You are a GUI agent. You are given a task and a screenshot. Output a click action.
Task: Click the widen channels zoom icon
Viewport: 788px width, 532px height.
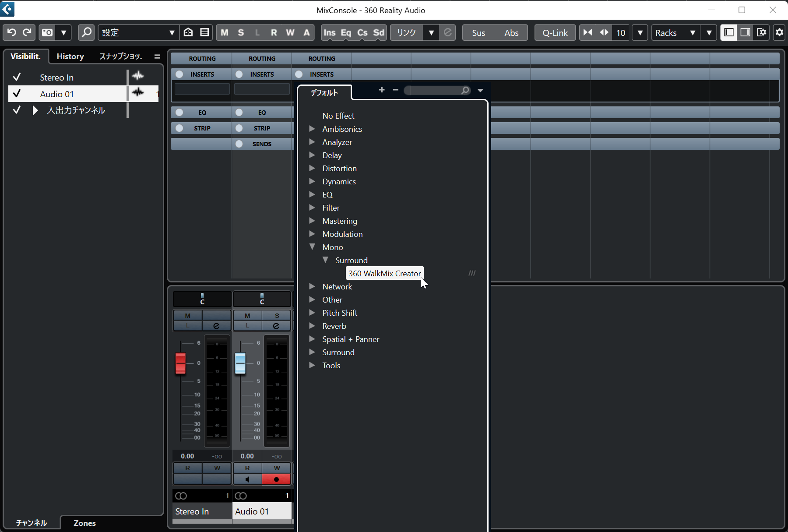604,32
